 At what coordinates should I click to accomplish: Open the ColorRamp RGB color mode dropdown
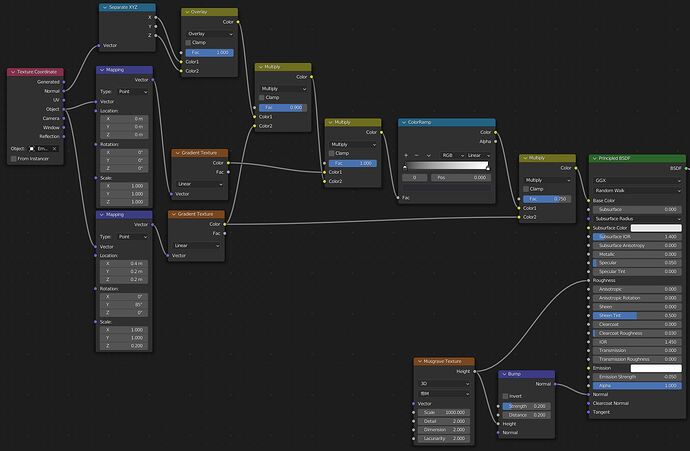[453, 155]
